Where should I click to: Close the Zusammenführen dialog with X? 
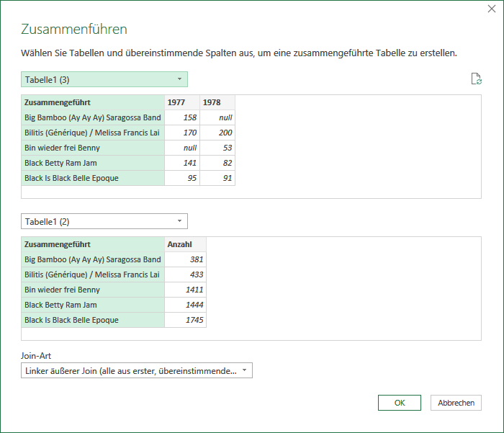(x=492, y=9)
